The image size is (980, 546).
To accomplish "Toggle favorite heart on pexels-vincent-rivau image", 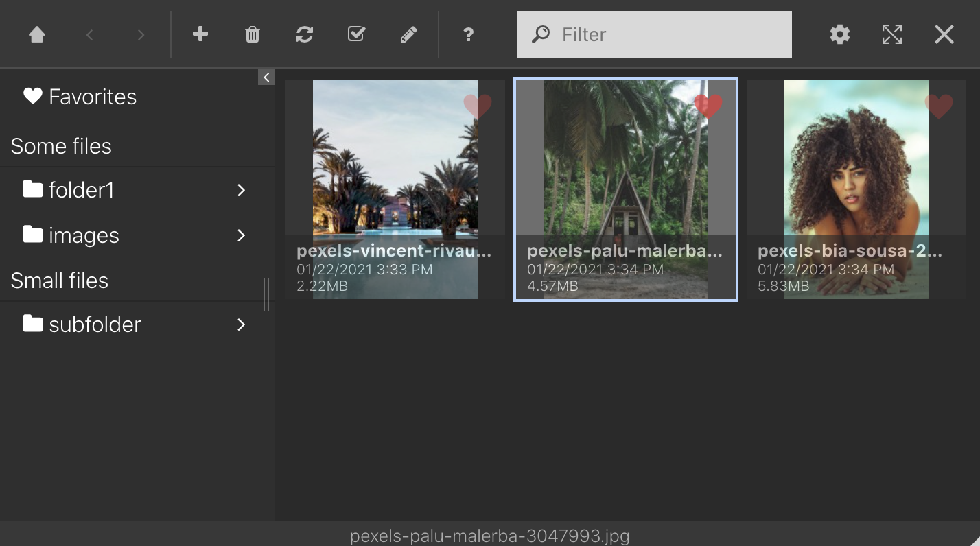I will (x=478, y=106).
